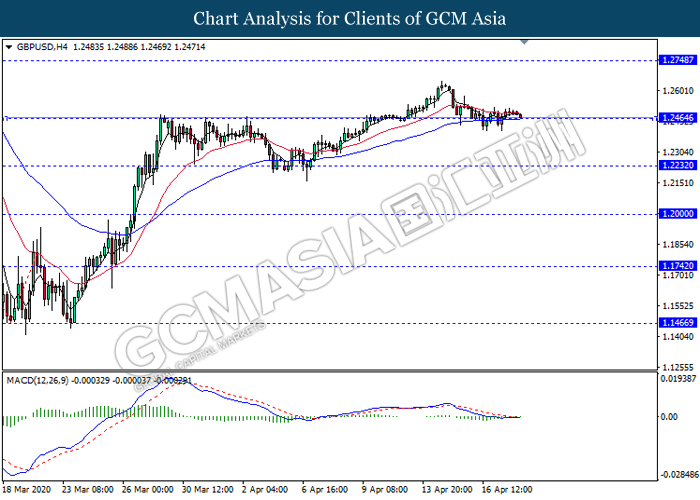Viewport: 700px width, 500px height.
Task: Click the 1.17010 price axis label
Action: coord(678,275)
